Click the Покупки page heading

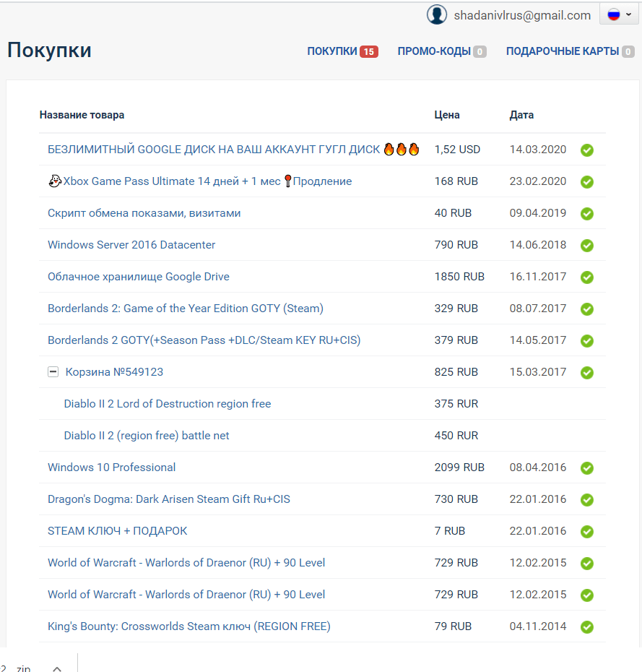49,50
